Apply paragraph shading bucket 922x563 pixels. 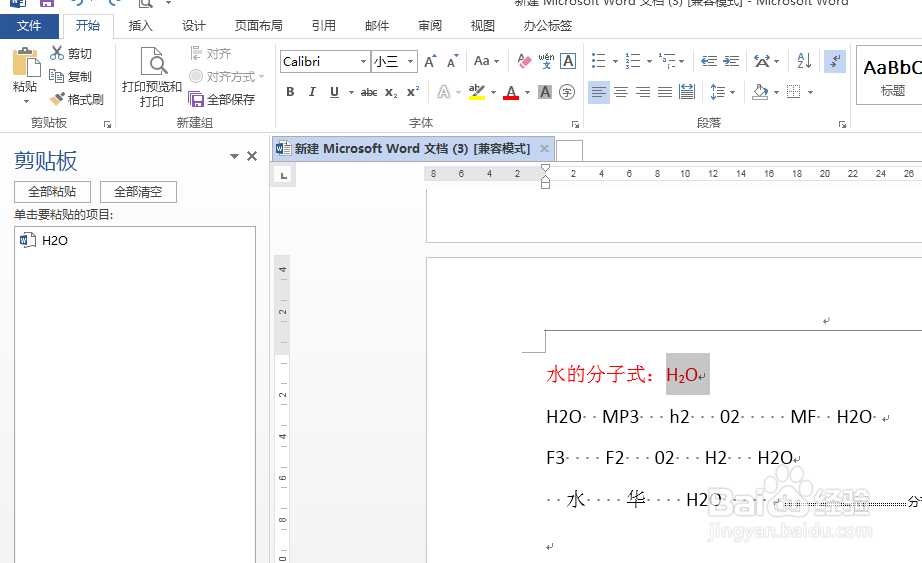[x=760, y=92]
